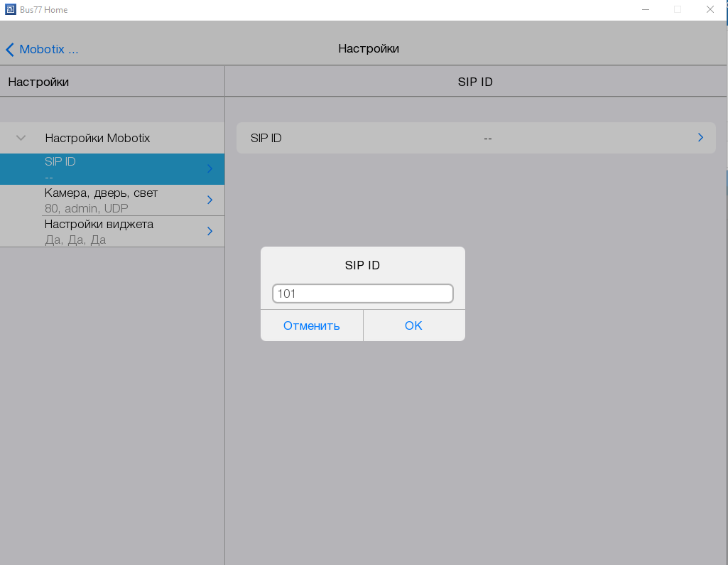Close the Bus77 Home window

tap(710, 10)
